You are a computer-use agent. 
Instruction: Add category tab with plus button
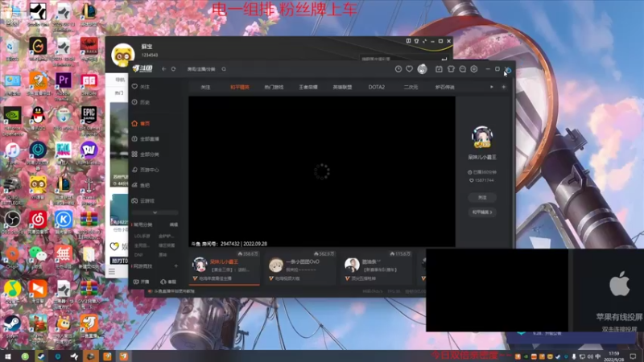504,87
